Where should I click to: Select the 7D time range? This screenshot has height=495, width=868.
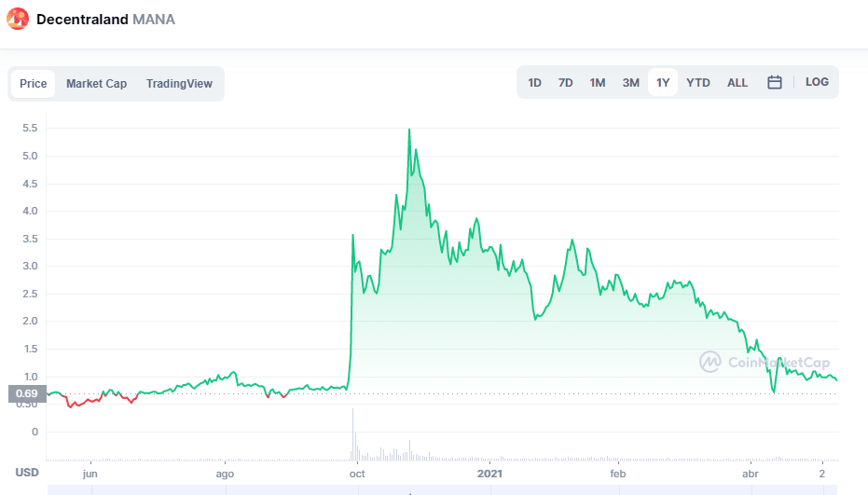click(565, 82)
